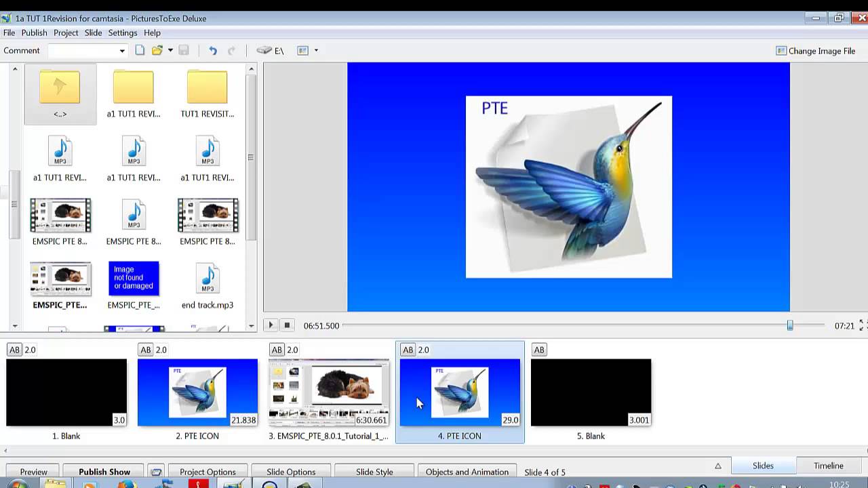Open the view mode dropdown arrow
This screenshot has width=868, height=488.
coord(316,50)
